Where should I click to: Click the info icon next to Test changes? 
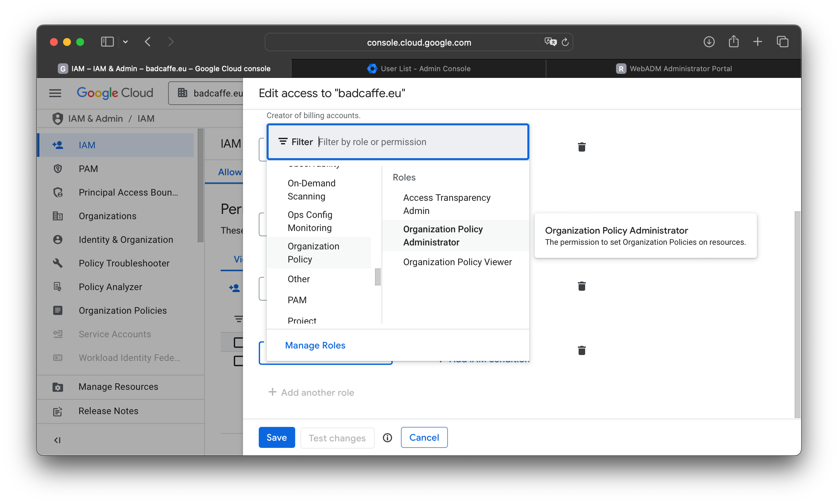coord(387,438)
